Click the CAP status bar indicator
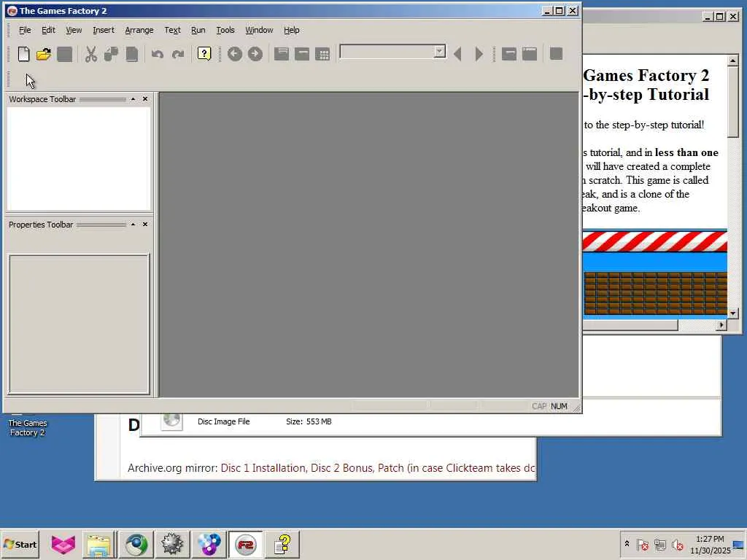Image resolution: width=747 pixels, height=560 pixels. pos(539,406)
